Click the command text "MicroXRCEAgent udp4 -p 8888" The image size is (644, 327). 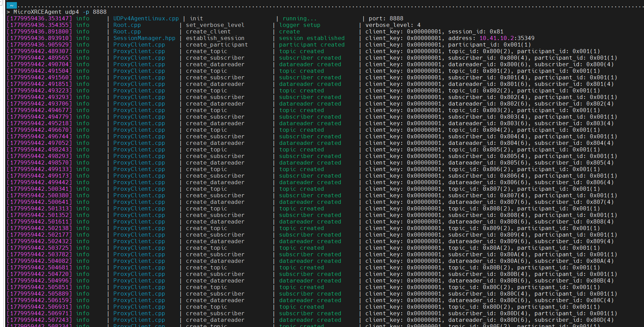[x=60, y=12]
